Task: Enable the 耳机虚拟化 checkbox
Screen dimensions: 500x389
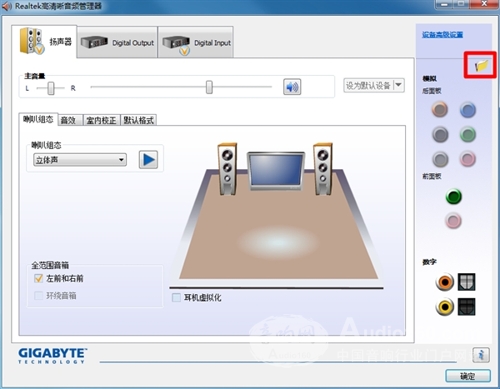Action: click(176, 297)
